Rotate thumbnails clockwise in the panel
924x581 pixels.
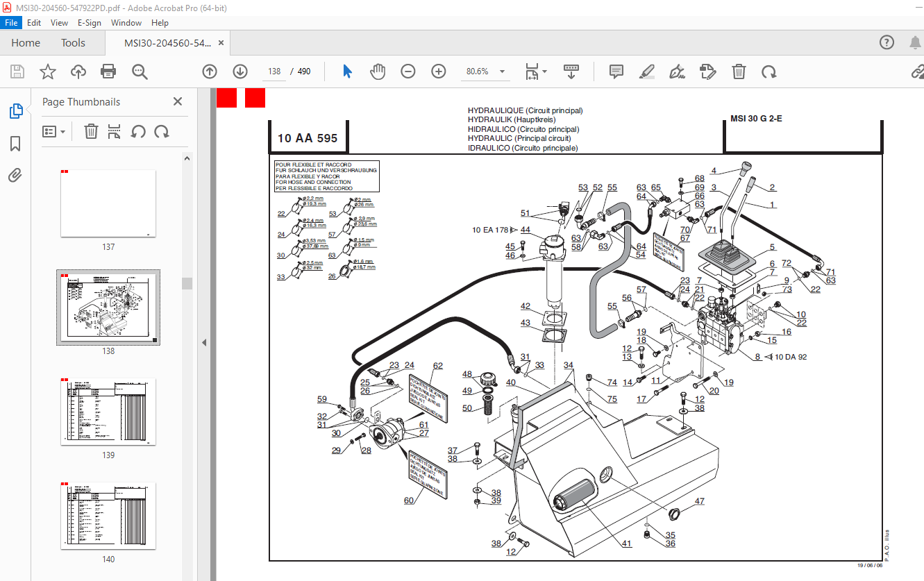(162, 131)
